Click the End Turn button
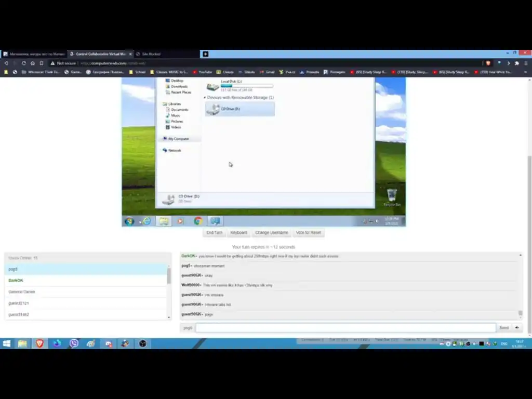Image resolution: width=532 pixels, height=399 pixels. (215, 232)
